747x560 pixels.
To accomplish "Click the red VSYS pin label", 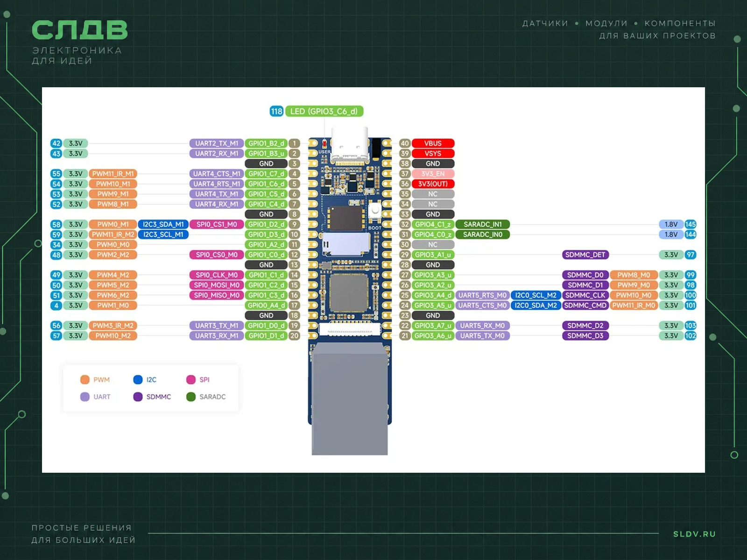I will pyautogui.click(x=433, y=154).
